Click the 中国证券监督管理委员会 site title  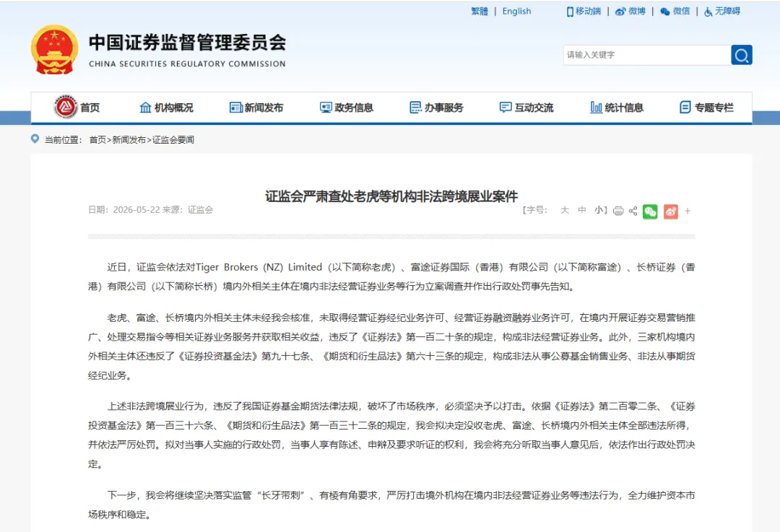pyautogui.click(x=188, y=43)
